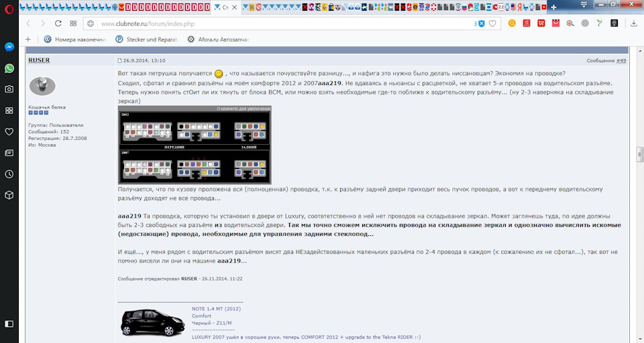The width and height of the screenshot is (644, 343).
Task: Open the Opera main menu
Action: [9, 9]
